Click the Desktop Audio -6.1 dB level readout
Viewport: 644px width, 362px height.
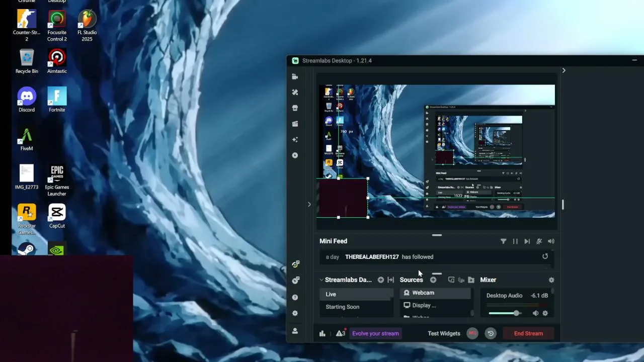[539, 296]
